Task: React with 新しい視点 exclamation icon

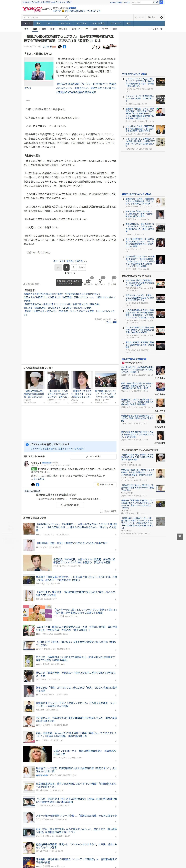Action: coord(112,281)
